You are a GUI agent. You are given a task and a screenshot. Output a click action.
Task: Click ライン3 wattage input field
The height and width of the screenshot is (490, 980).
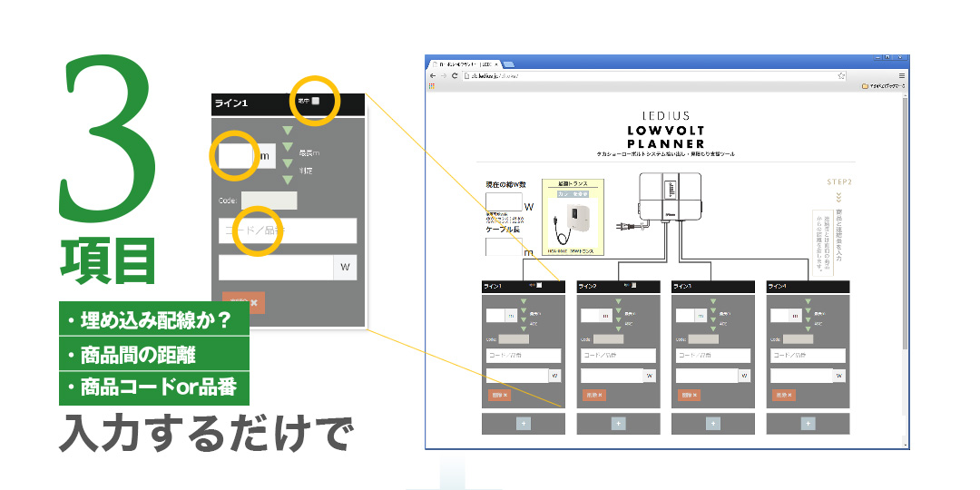click(707, 376)
